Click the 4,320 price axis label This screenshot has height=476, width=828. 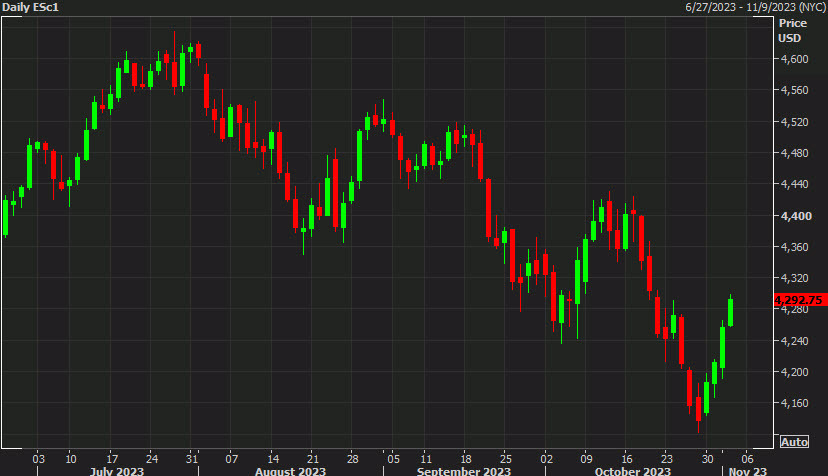[x=794, y=278]
